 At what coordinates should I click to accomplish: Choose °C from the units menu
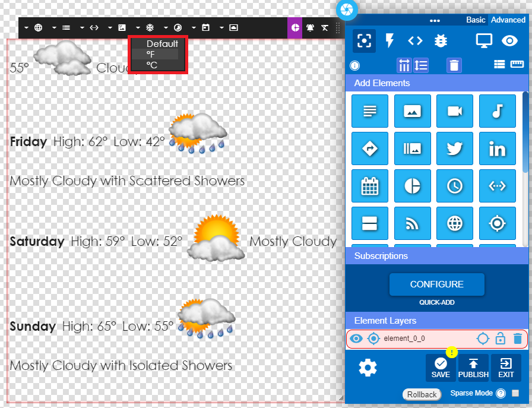pyautogui.click(x=153, y=65)
